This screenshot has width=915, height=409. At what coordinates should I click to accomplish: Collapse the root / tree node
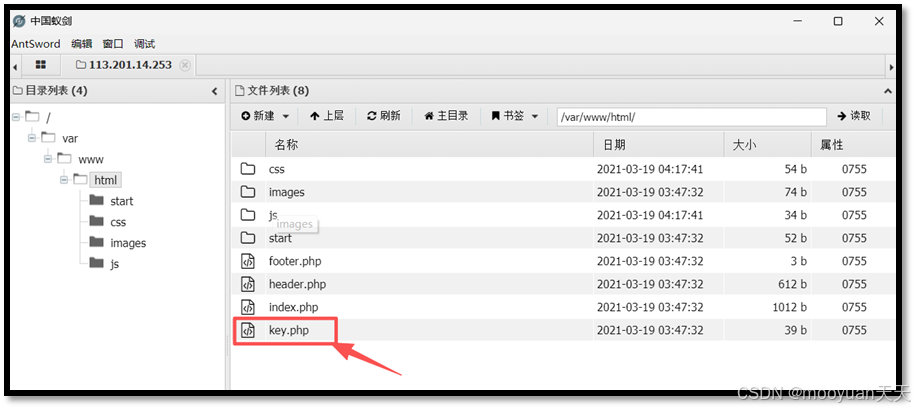[16, 117]
